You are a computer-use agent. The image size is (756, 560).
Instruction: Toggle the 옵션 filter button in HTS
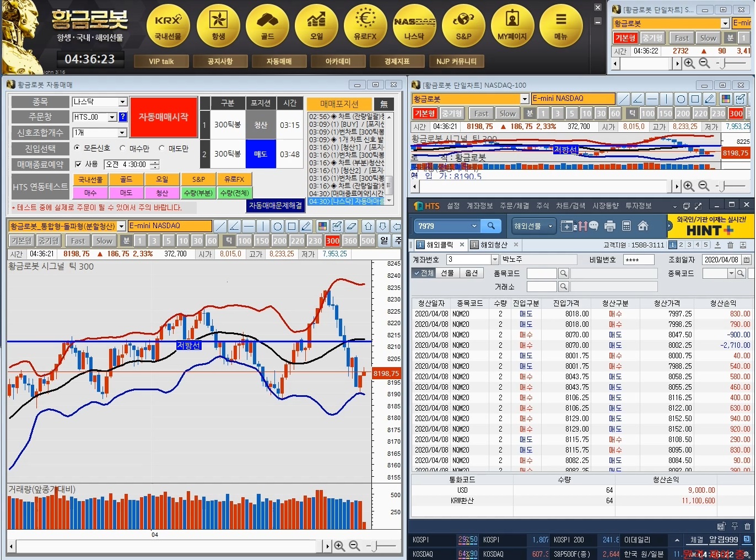click(472, 273)
